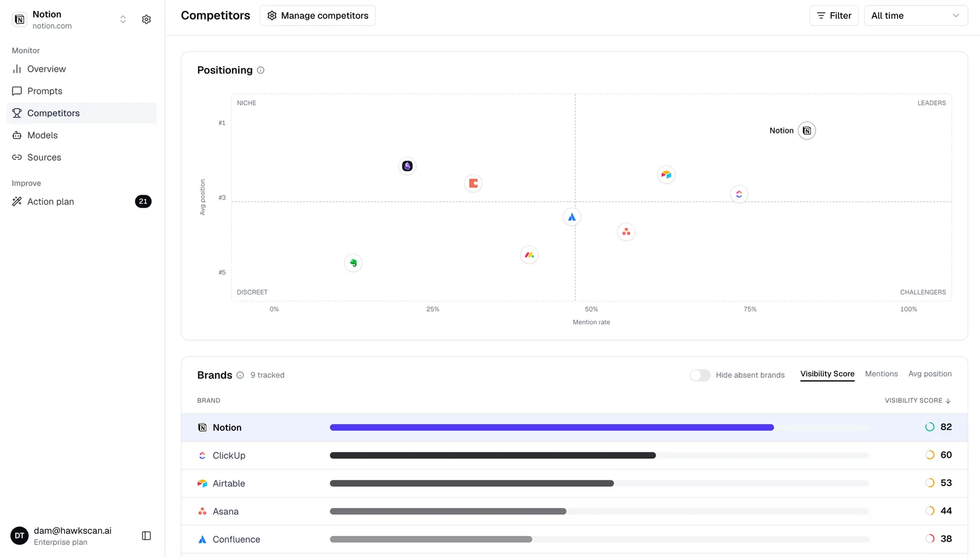980x557 pixels.
Task: Show Positioning info tooltip icon
Action: (x=260, y=70)
